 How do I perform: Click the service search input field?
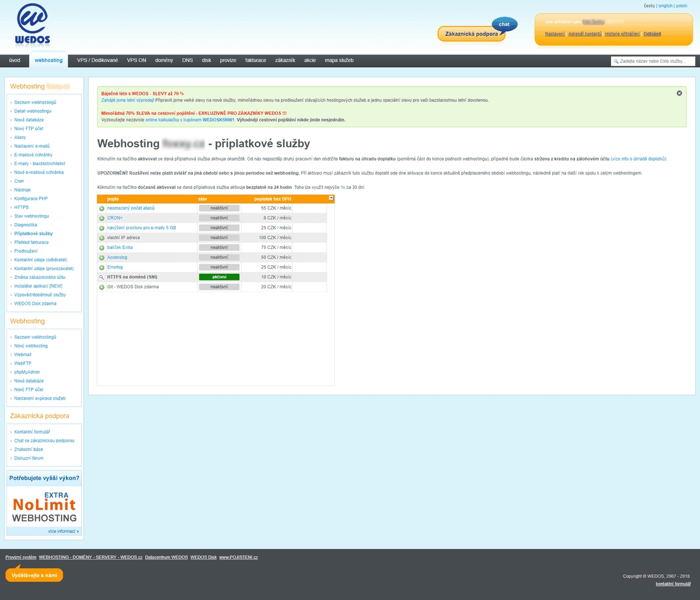coord(653,61)
